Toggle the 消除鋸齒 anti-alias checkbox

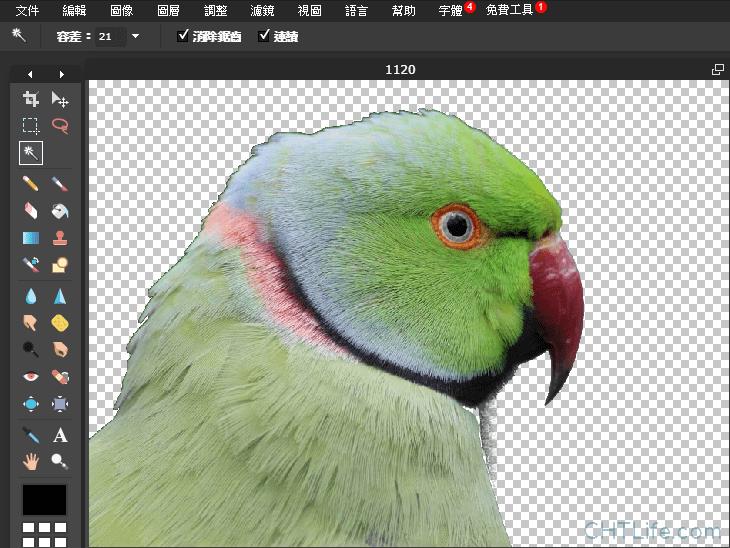[x=183, y=36]
